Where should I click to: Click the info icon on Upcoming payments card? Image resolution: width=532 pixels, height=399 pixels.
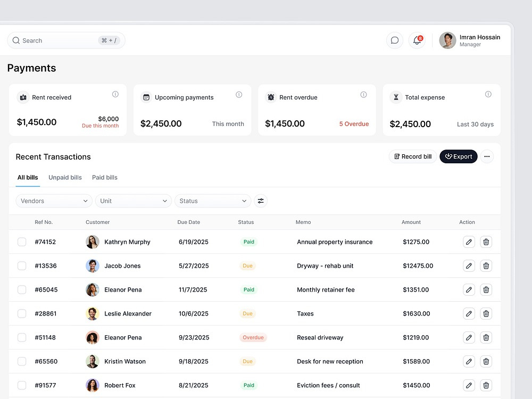(x=239, y=95)
